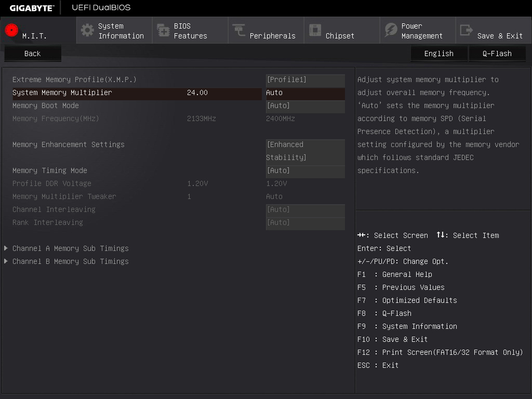Click the Power Management lightning icon
532x399 pixels.
coord(391,30)
